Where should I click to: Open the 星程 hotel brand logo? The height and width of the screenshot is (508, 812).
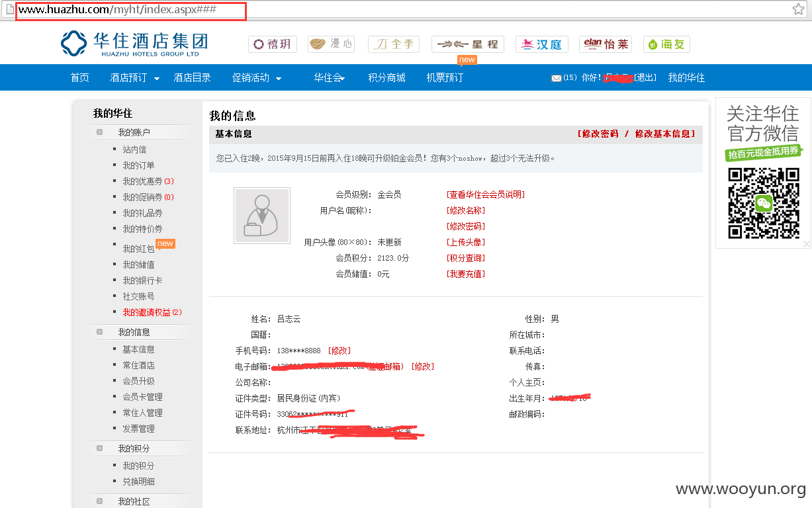(x=468, y=44)
